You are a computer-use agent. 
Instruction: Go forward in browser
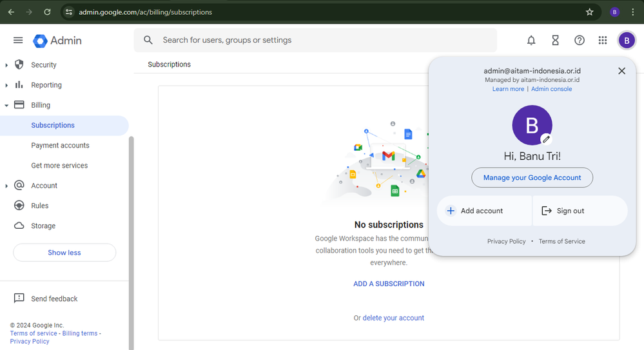[29, 12]
